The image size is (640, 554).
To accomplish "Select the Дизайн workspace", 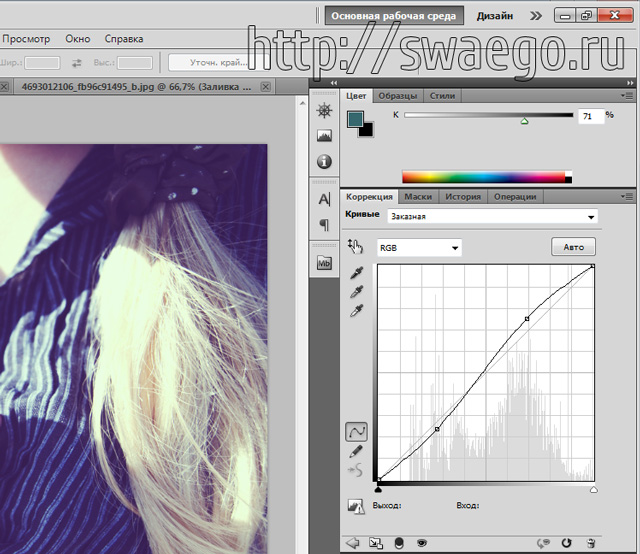I will pyautogui.click(x=495, y=16).
